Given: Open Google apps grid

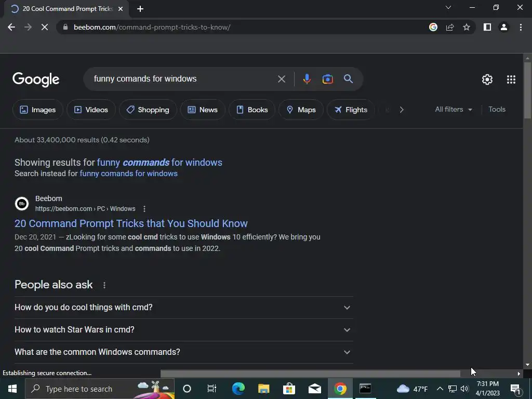Looking at the screenshot, I should [x=511, y=79].
